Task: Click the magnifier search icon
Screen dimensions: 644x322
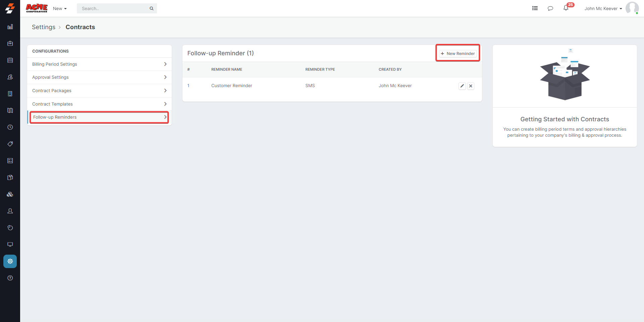Action: [152, 8]
